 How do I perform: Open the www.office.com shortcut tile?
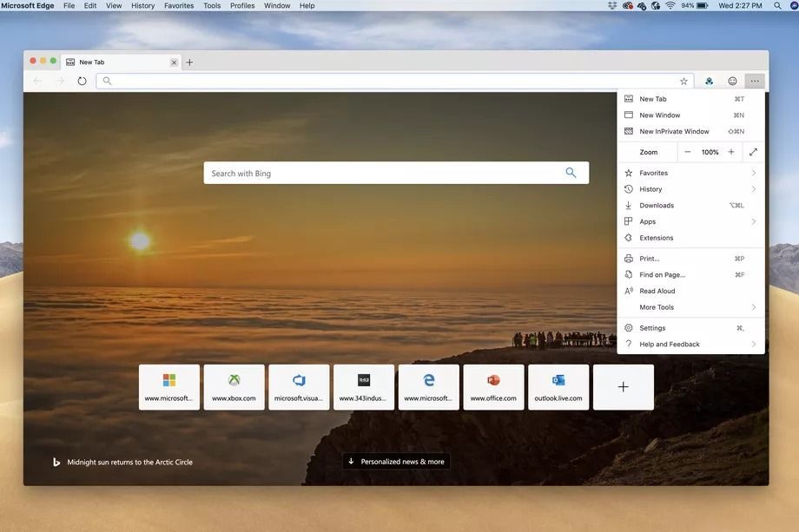(493, 385)
